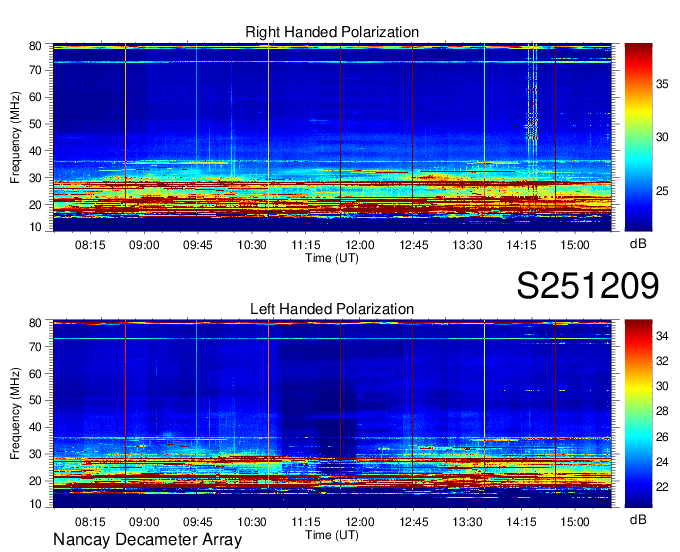
Task: Click the Right Handed Polarization dB colorbar
Action: pos(638,137)
